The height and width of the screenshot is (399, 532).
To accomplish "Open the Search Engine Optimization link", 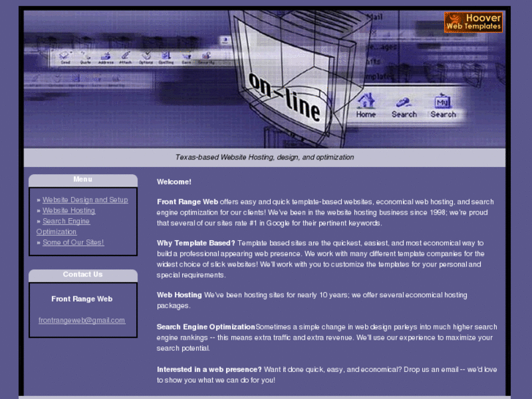I will (x=63, y=226).
